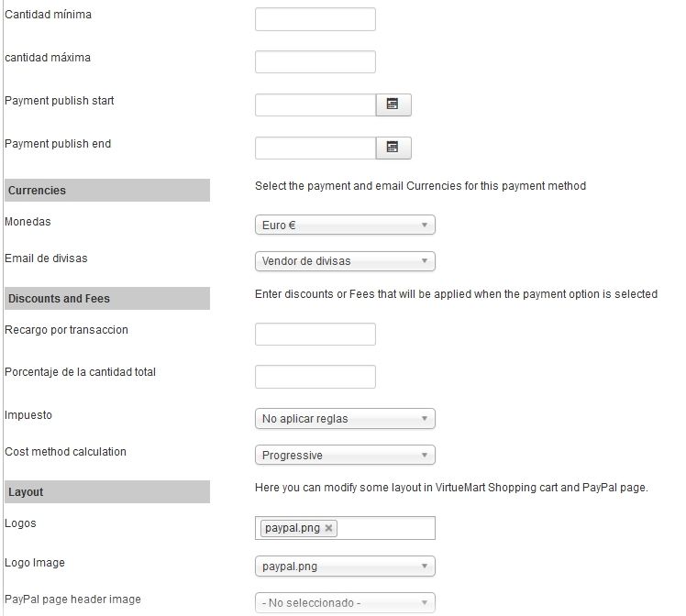Select the Layout section header
Image resolution: width=686 pixels, height=616 pixels.
pyautogui.click(x=107, y=492)
